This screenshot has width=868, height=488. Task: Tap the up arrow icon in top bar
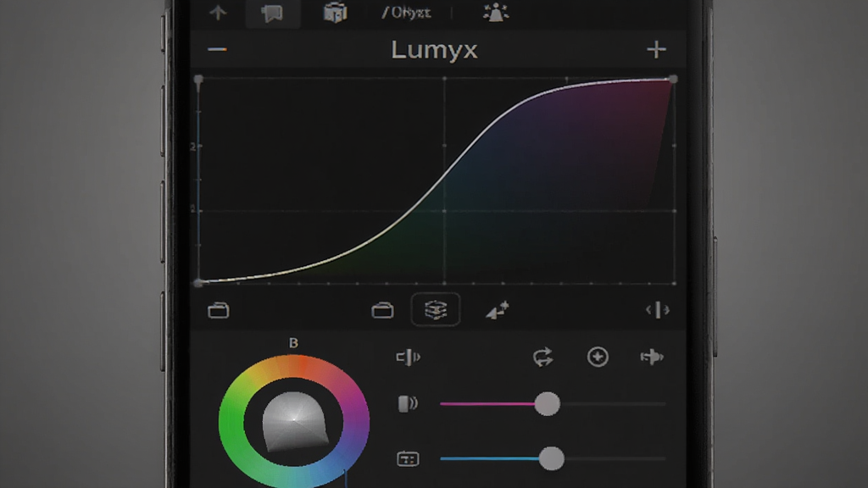pos(218,13)
